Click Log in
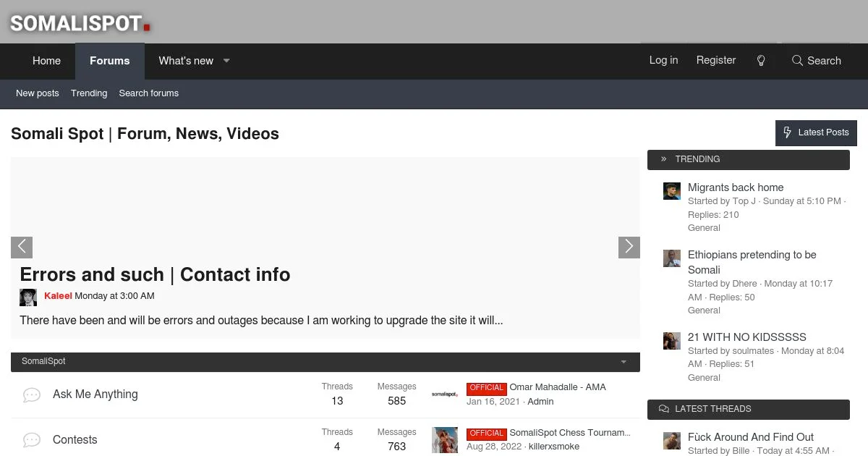 (663, 60)
